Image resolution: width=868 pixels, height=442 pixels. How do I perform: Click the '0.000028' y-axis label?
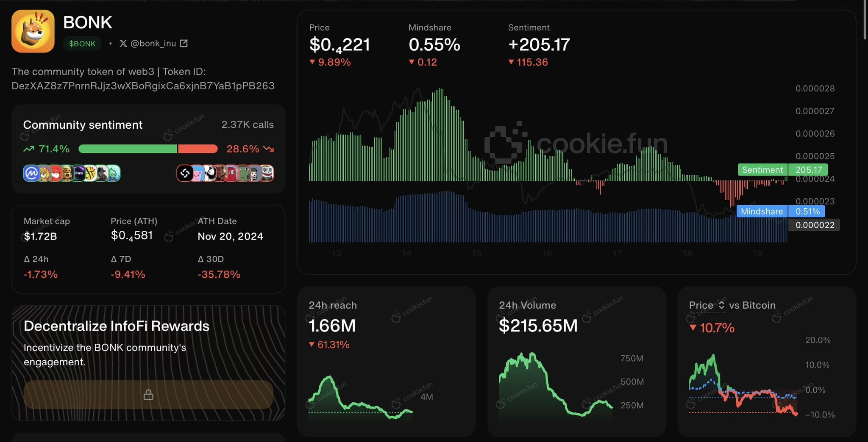[x=815, y=88]
